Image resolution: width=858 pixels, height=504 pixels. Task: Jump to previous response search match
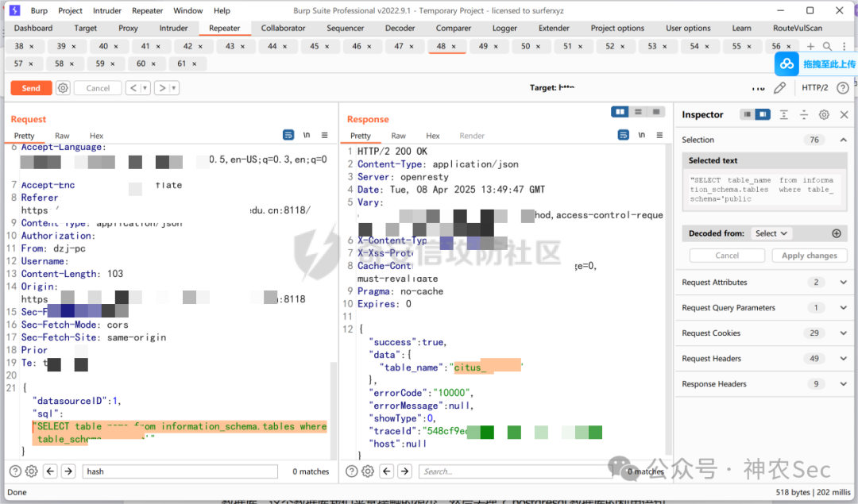387,471
